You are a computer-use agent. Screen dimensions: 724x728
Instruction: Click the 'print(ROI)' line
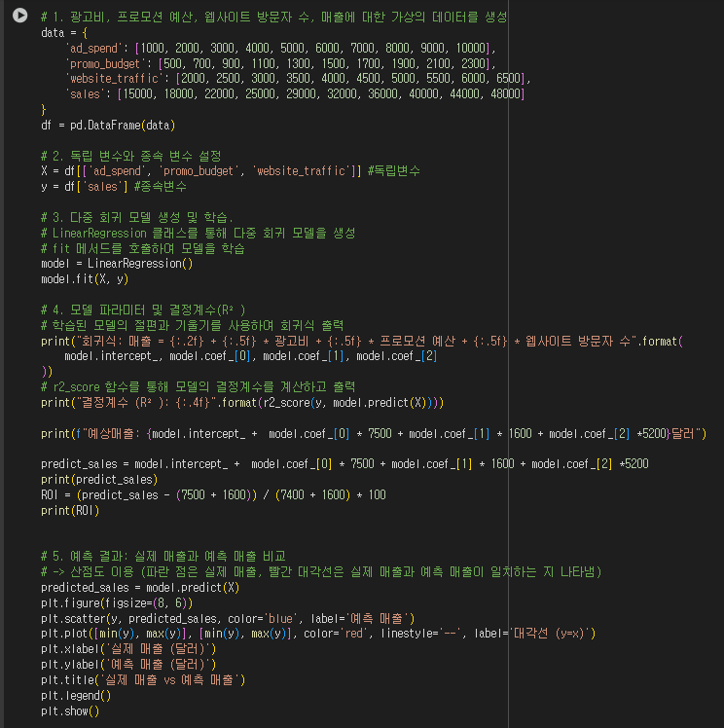point(70,511)
